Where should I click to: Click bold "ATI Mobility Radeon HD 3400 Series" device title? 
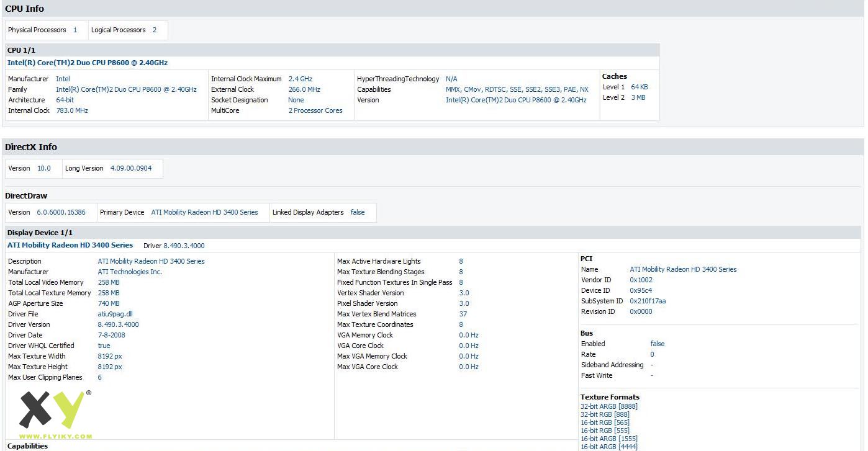(70, 245)
